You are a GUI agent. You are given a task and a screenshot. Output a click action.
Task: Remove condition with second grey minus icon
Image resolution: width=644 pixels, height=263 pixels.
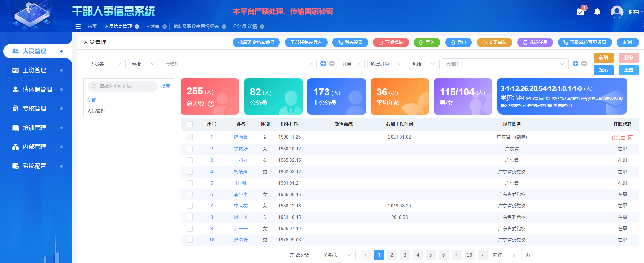[584, 63]
